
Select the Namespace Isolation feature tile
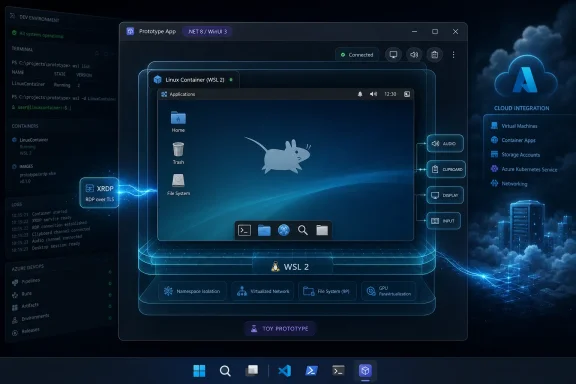pos(192,291)
